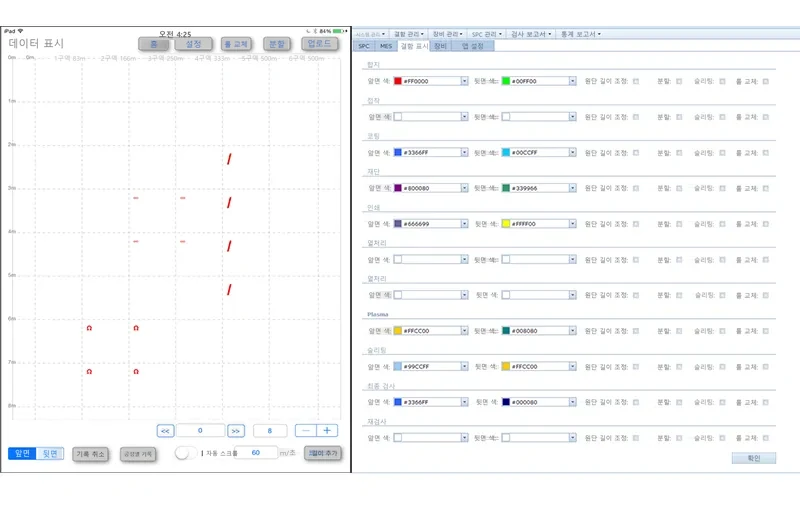Open the 통계 보고서 menu
Viewport: 800px width, 510px height.
coord(581,34)
